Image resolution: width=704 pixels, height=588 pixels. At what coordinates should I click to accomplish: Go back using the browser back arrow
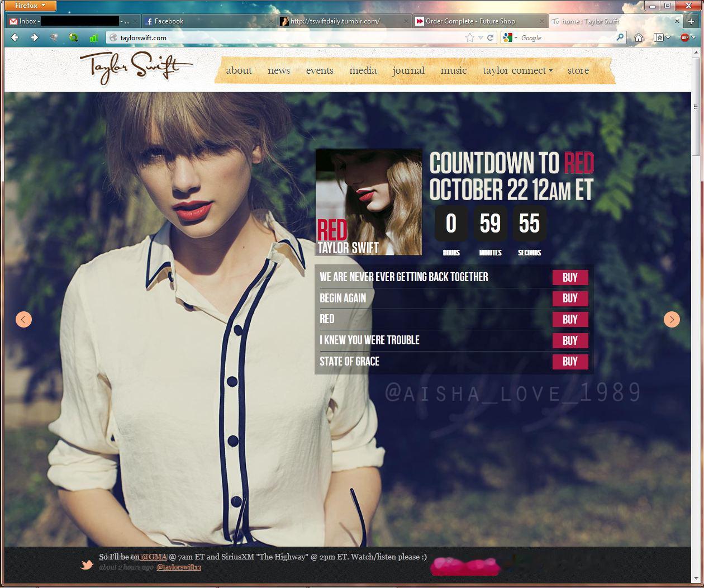pos(15,37)
